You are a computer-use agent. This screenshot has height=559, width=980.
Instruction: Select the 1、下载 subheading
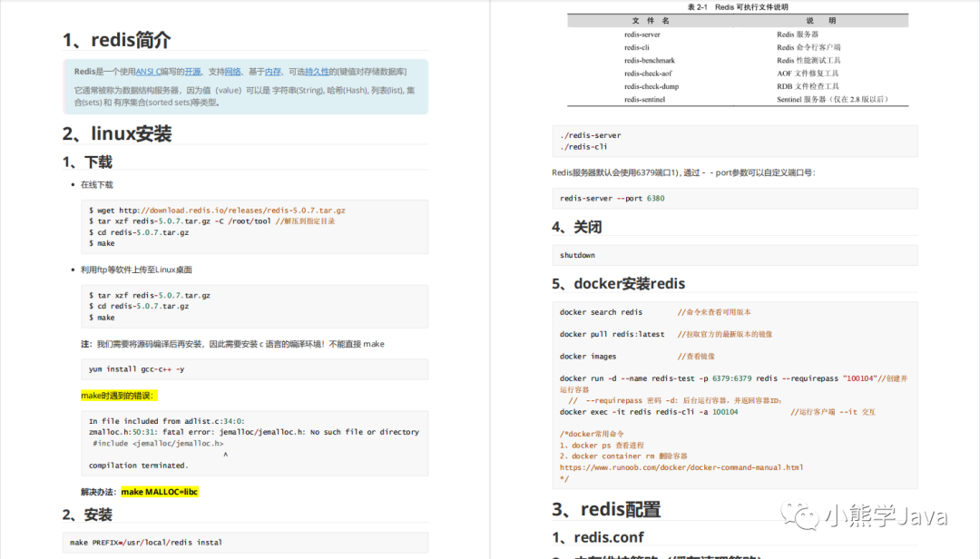click(x=87, y=162)
